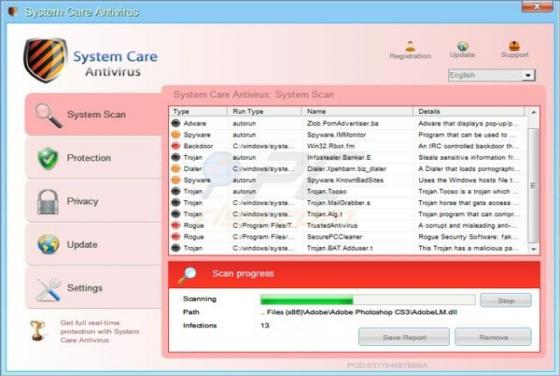Open the English language dropdown

491,75
